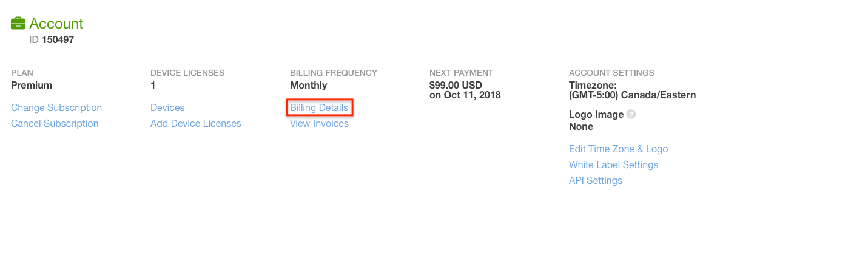Image resolution: width=868 pixels, height=261 pixels.
Task: Click the Premium plan name
Action: pyautogui.click(x=32, y=85)
